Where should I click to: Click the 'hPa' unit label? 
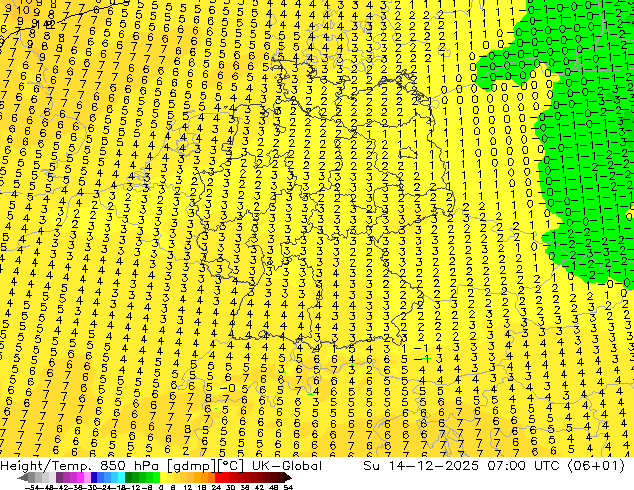coord(146,466)
